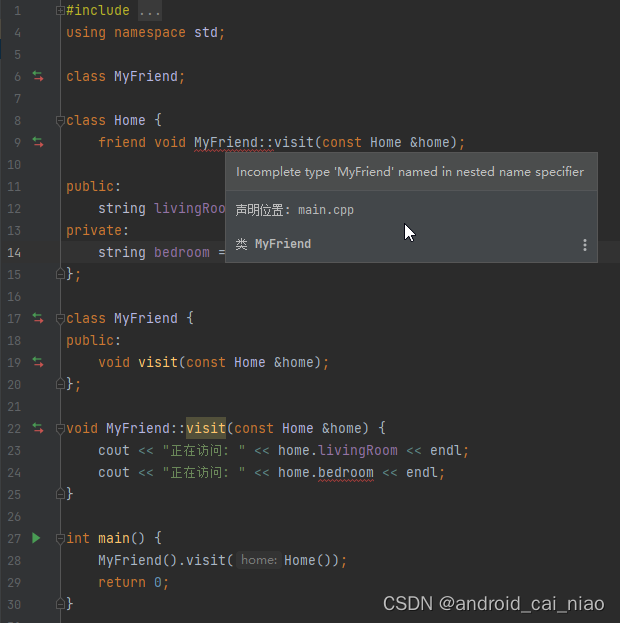
Task: Click the 'Incomplete type' error message text
Action: coord(410,172)
